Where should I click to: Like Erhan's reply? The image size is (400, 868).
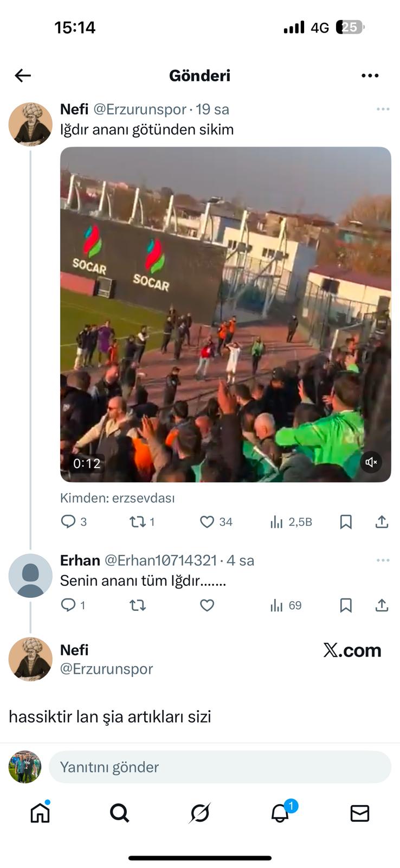[x=207, y=605]
